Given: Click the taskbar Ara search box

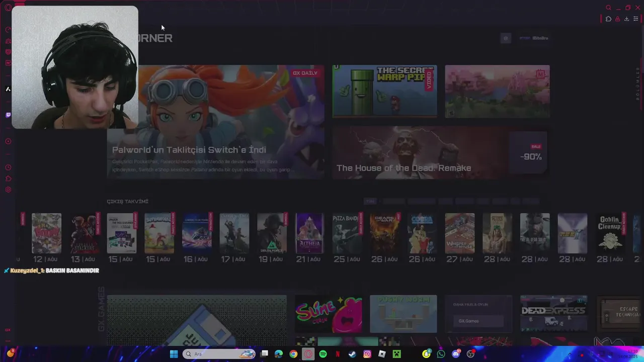Looking at the screenshot, I should point(219,354).
